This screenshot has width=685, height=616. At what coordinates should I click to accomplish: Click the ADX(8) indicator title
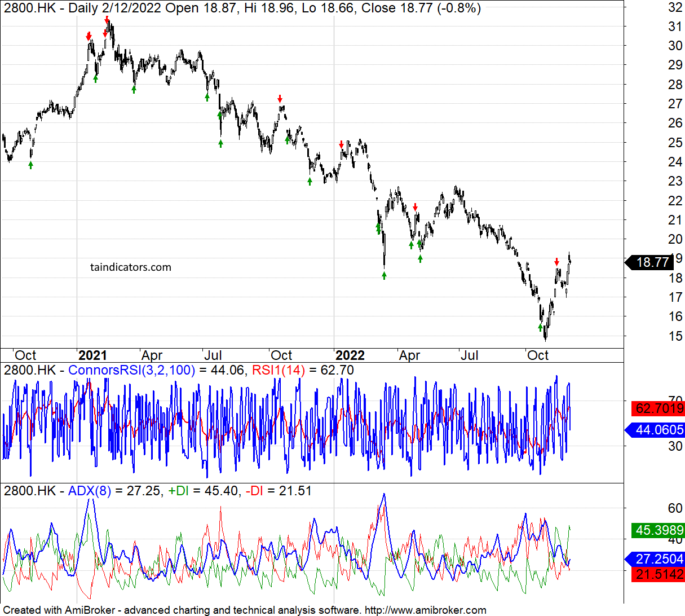90,491
